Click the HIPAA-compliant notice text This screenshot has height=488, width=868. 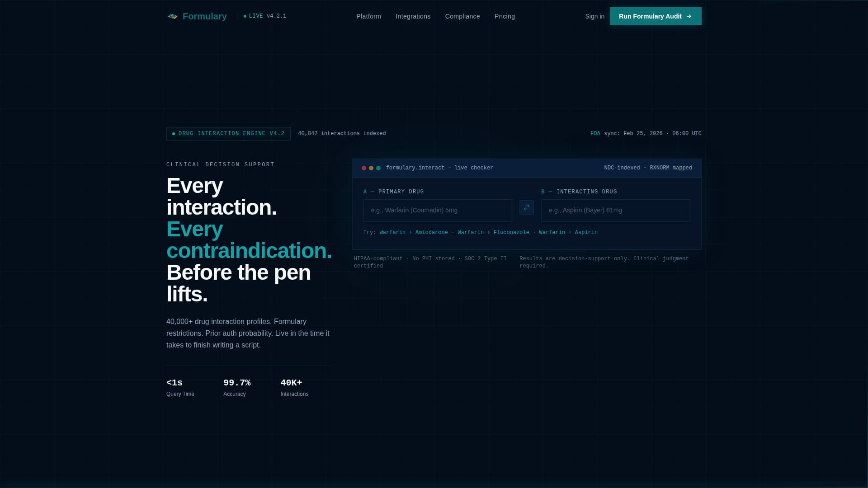coord(430,263)
